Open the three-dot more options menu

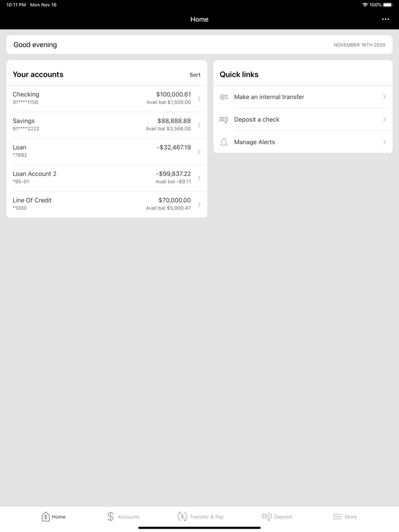[385, 19]
